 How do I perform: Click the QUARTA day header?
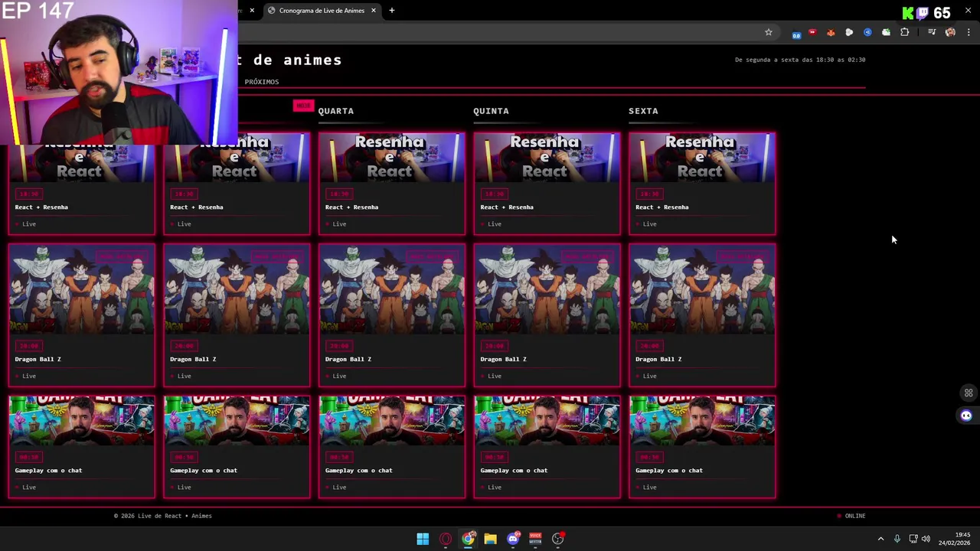336,111
